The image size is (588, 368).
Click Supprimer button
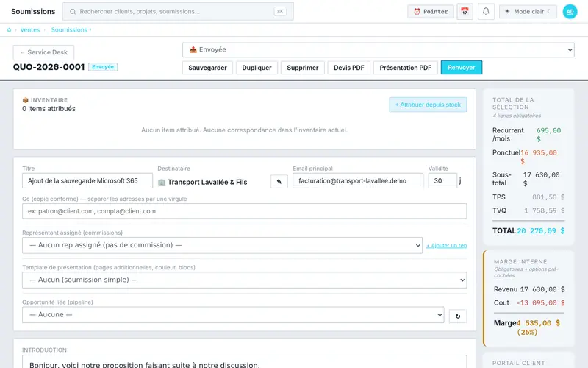pos(303,68)
